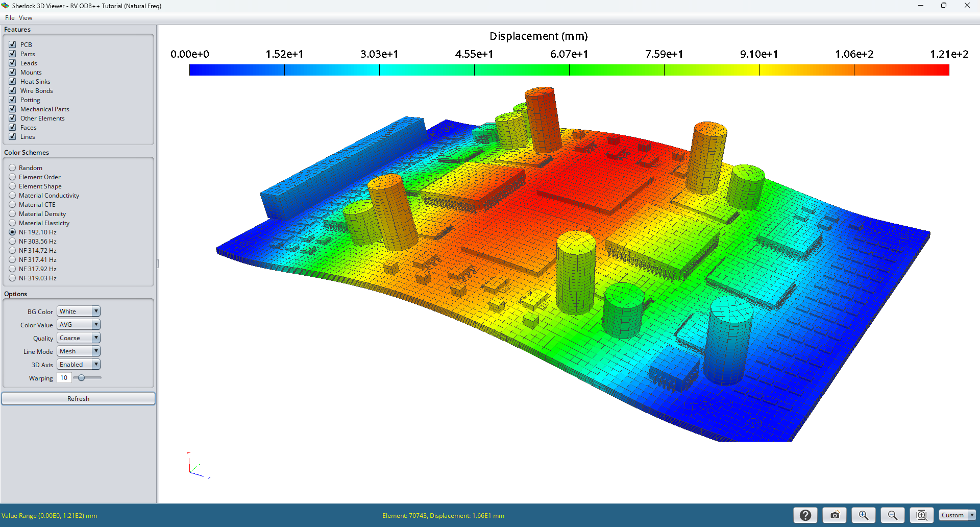Click the zoom-to-fit view icon
Viewport: 980px width, 527px height.
921,515
